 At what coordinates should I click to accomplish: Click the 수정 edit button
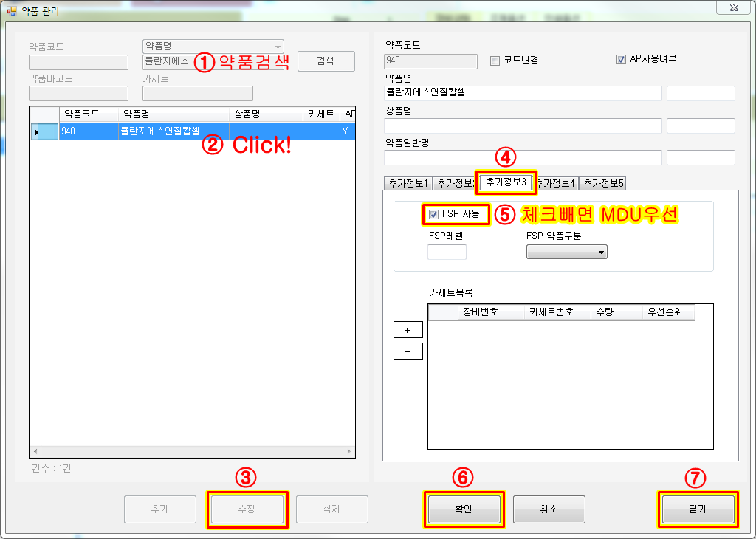247,509
